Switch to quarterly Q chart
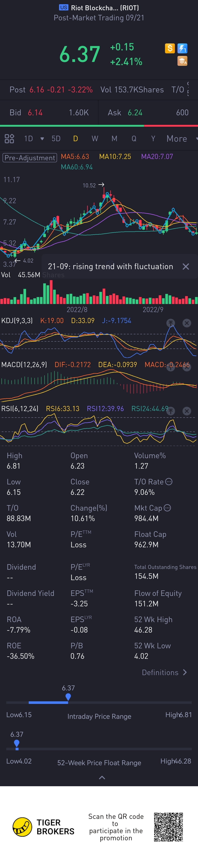This screenshot has height=868, width=198. coord(134,138)
